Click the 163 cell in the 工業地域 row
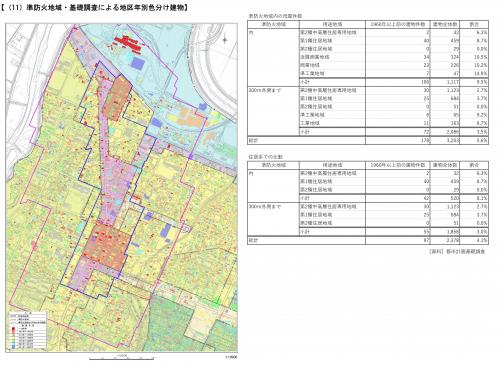The height and width of the screenshot is (367, 500). tap(454, 123)
